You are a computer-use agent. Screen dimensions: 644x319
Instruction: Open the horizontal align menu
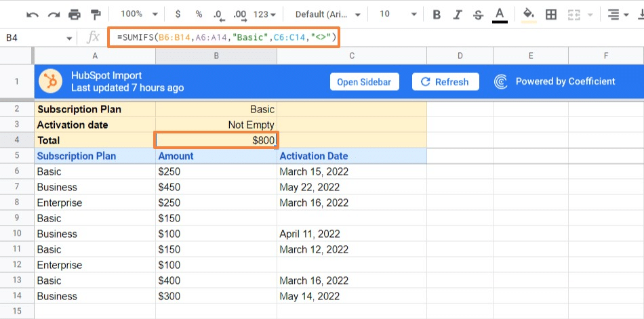[617, 14]
